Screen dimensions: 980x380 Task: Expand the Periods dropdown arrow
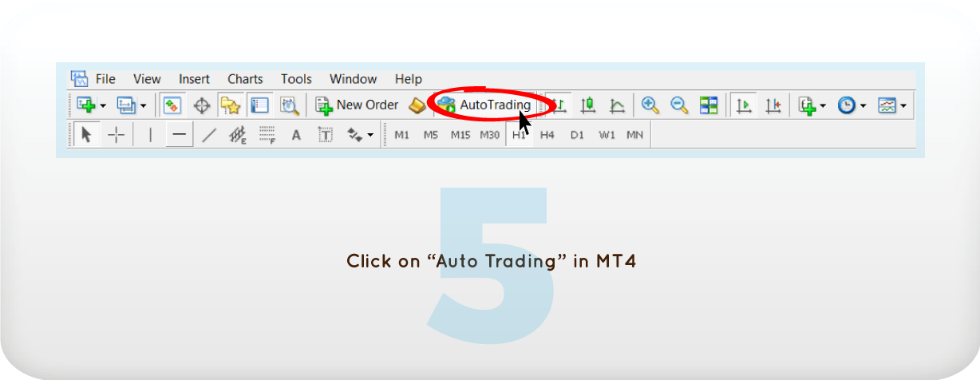tap(863, 105)
